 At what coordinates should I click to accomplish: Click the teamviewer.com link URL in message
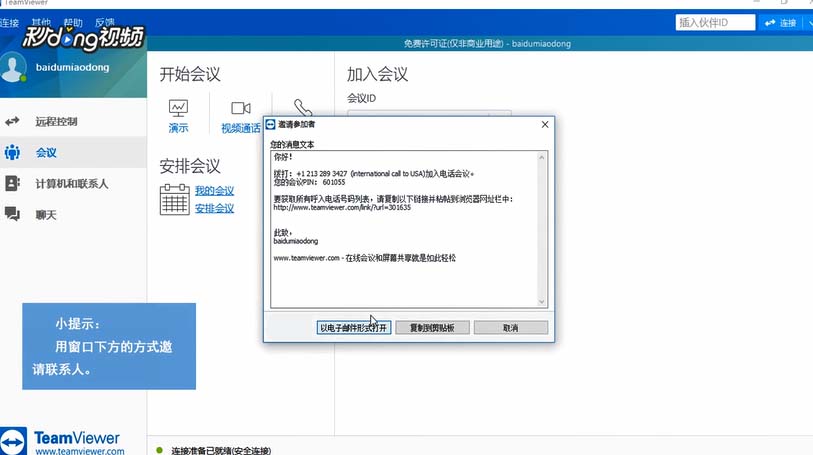click(x=342, y=207)
